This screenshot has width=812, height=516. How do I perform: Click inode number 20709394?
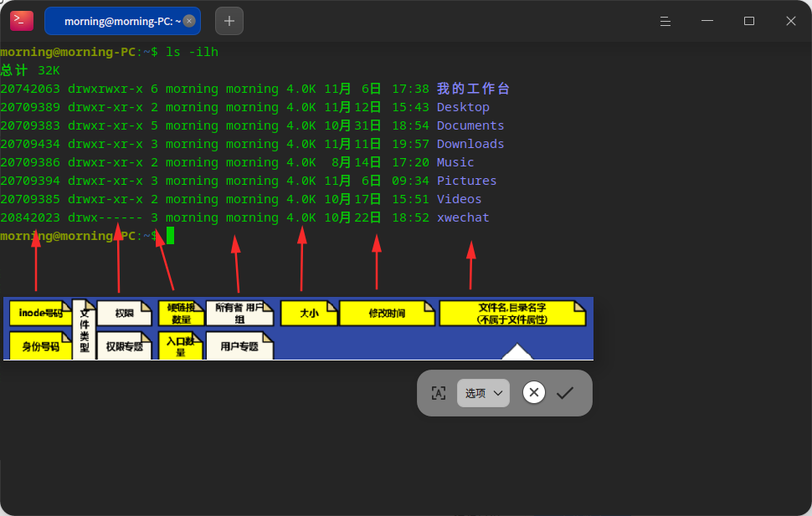click(30, 181)
